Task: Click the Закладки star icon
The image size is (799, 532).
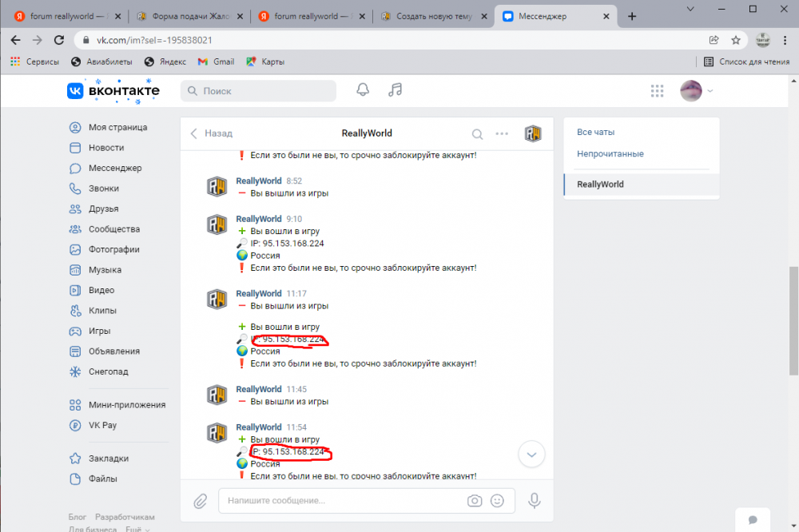Action: pos(75,459)
